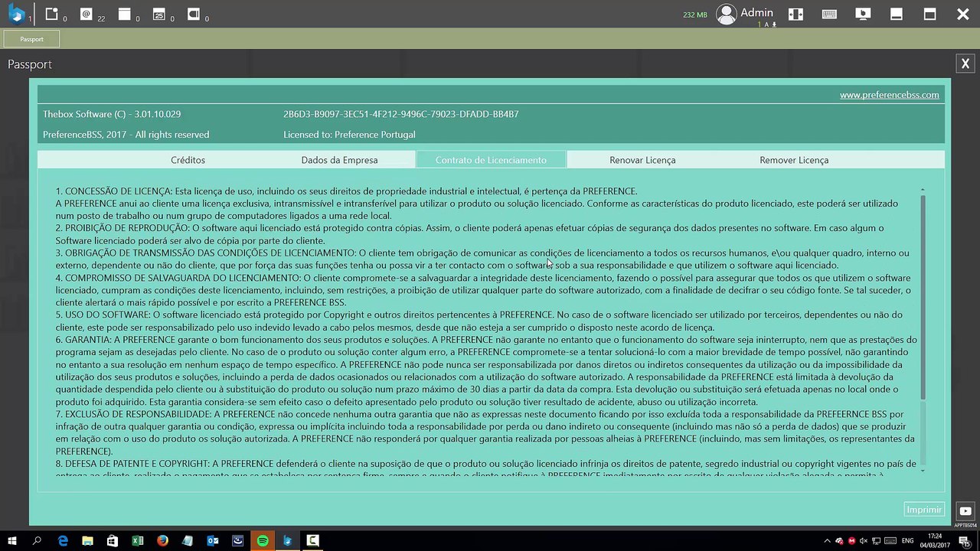Click the Imprimir button
This screenshot has width=980, height=551.
[924, 510]
